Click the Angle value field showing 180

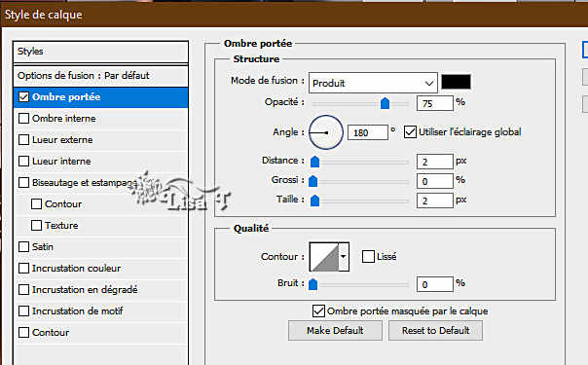coord(368,132)
